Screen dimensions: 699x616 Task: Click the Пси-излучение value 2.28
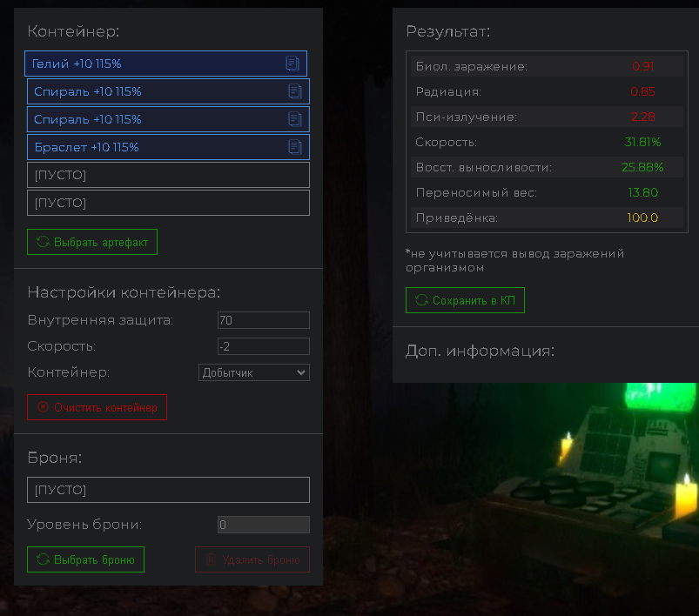[x=642, y=117]
